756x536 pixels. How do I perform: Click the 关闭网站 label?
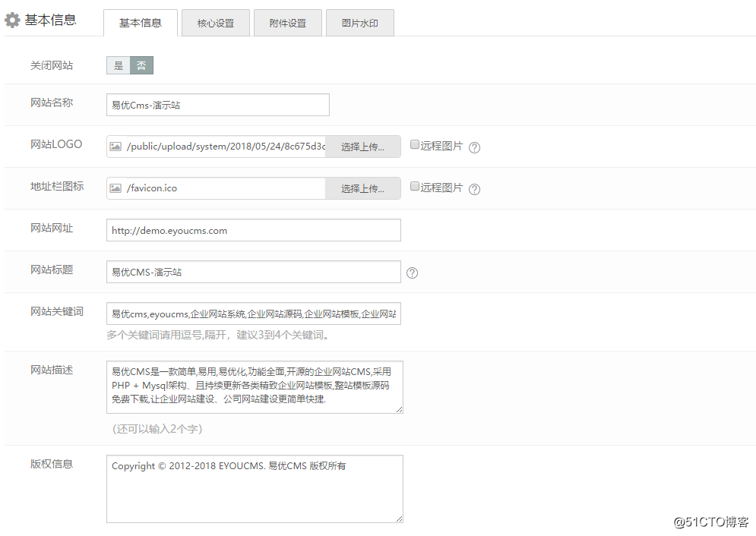[x=52, y=65]
